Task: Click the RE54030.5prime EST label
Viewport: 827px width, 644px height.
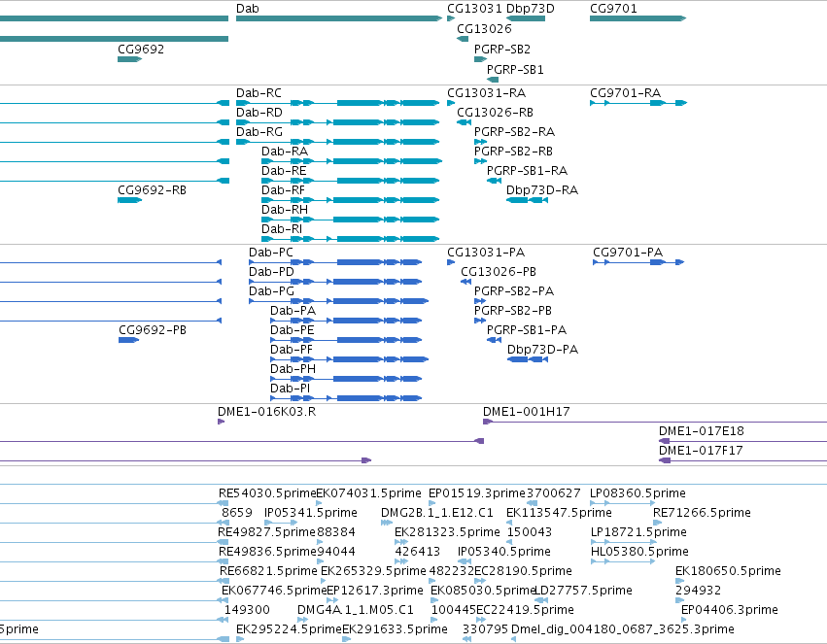Action: [x=267, y=493]
